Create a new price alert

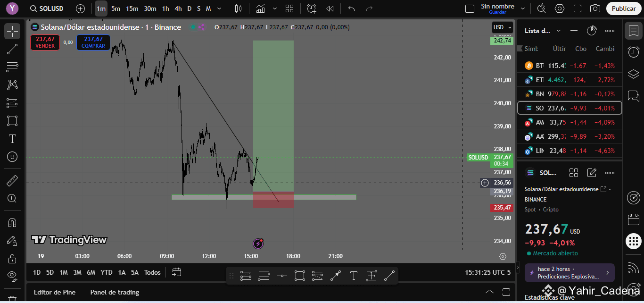coord(312,8)
